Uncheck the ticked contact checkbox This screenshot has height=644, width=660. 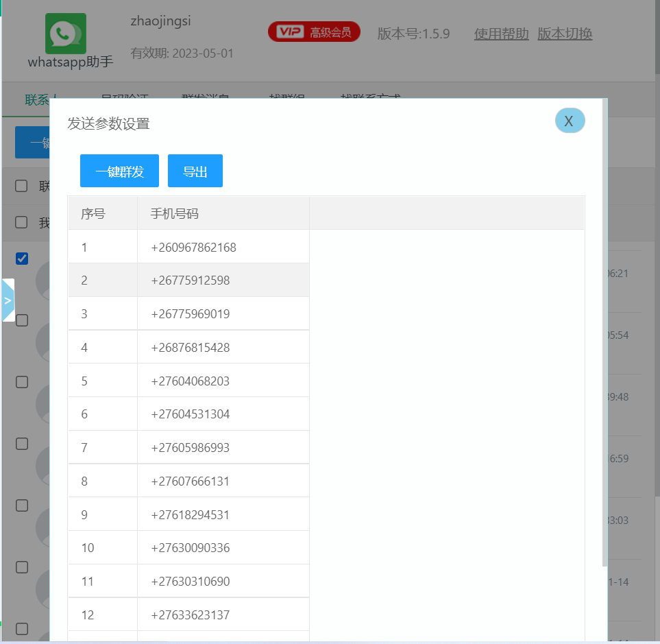[x=22, y=259]
